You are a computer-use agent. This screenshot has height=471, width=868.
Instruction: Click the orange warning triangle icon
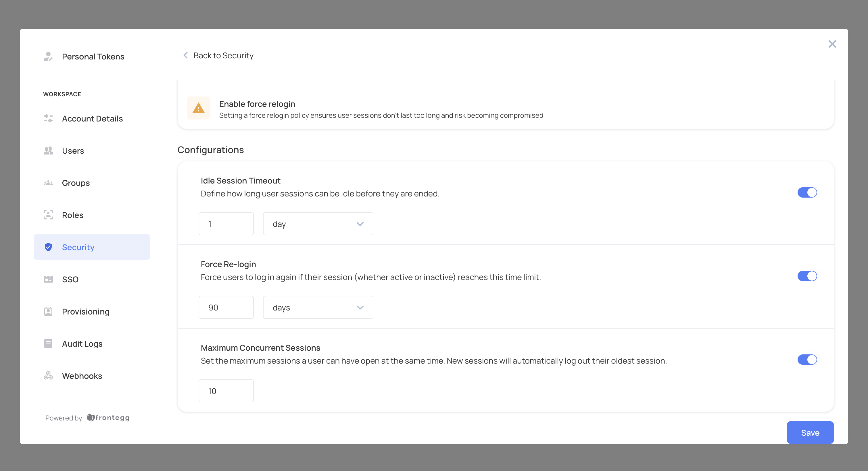[x=199, y=108]
